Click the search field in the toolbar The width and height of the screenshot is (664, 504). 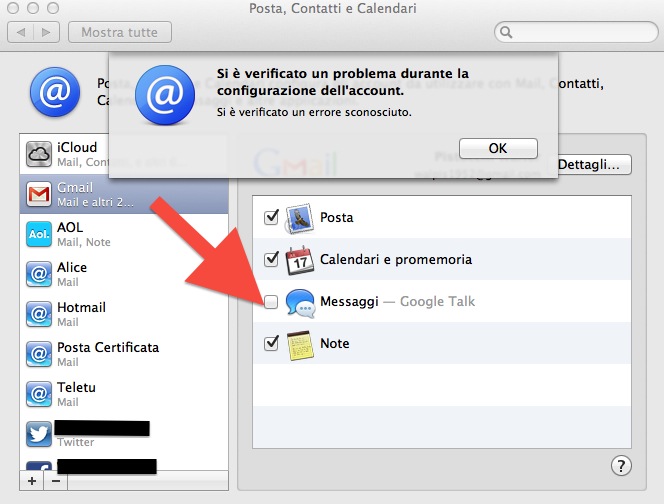pos(576,32)
